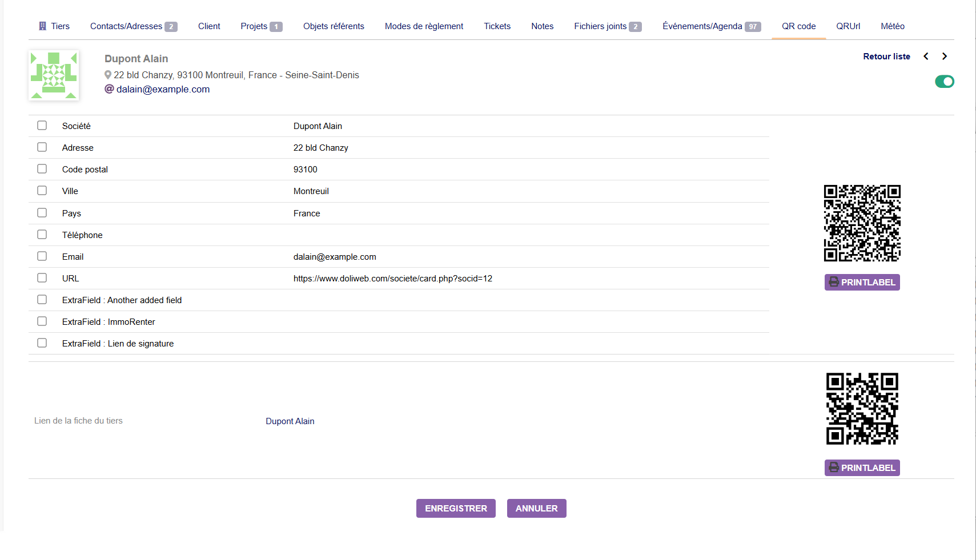The height and width of the screenshot is (560, 976).
Task: Click the Retour liste link
Action: tap(886, 57)
